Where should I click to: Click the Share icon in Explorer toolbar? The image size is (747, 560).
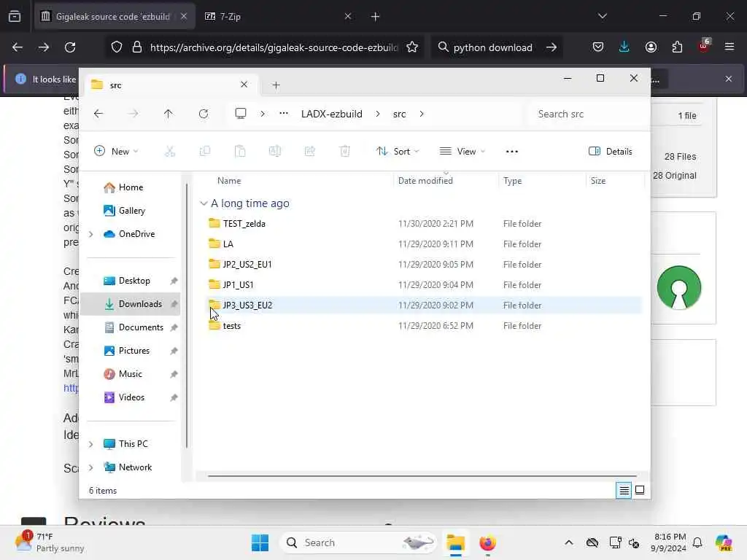309,152
